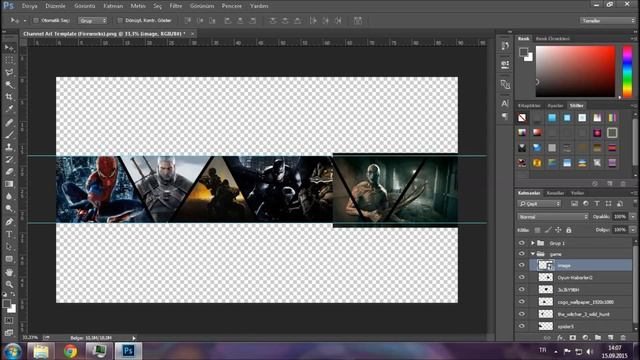This screenshot has width=640, height=360.
Task: Select the Healing Brush tool
Action: (x=9, y=122)
